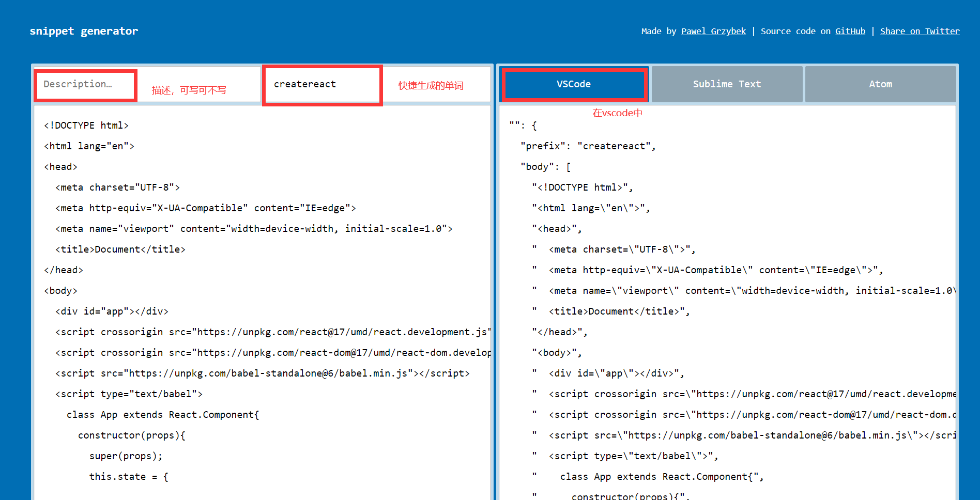Click the "<html lang=\"en\">" line in output panel

[x=591, y=208]
